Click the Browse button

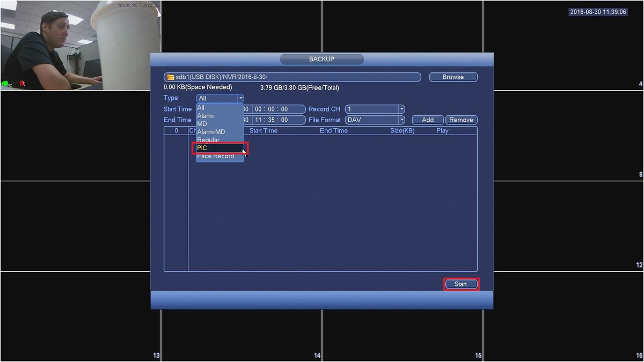[x=453, y=77]
